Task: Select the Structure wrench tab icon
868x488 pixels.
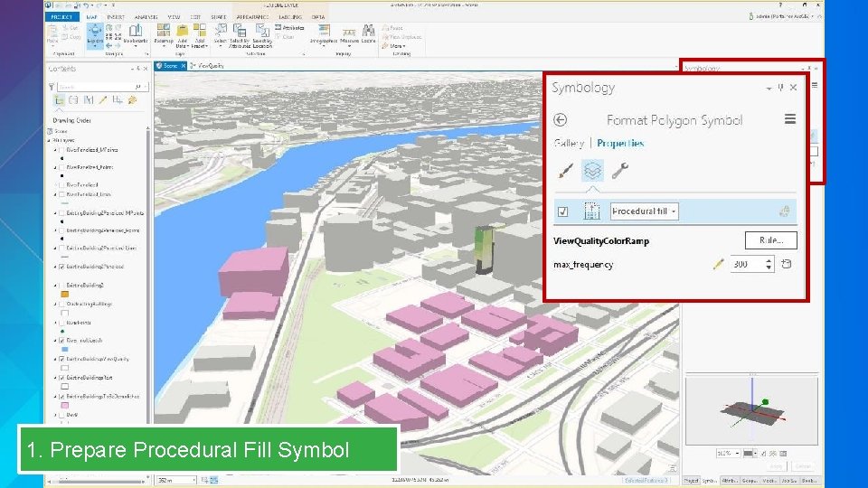Action: coord(619,171)
